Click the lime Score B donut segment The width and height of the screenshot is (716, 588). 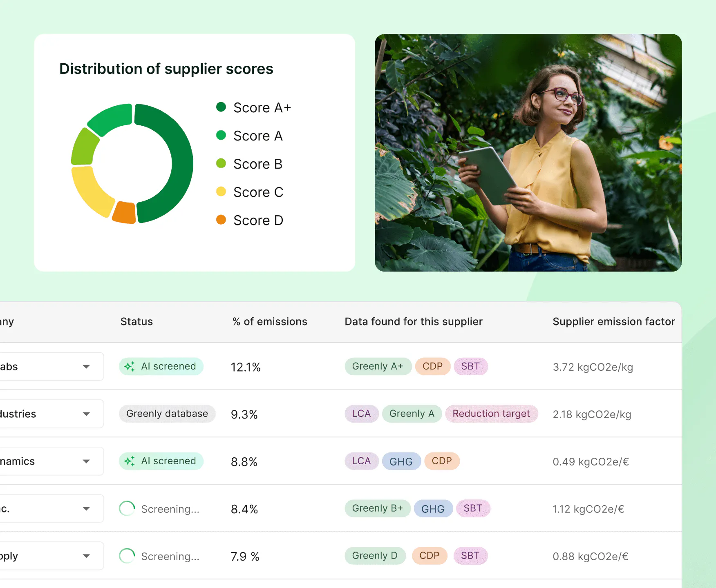[84, 147]
